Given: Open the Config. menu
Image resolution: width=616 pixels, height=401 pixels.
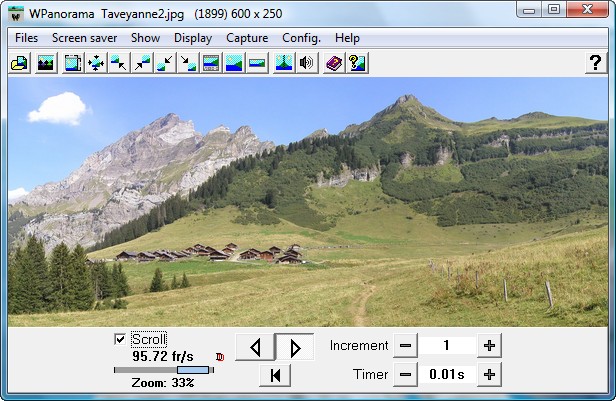Looking at the screenshot, I should click(x=301, y=38).
